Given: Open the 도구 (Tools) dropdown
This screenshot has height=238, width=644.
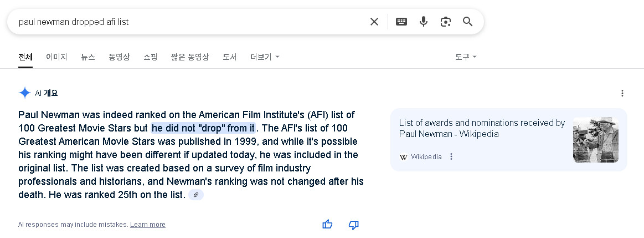Looking at the screenshot, I should pos(466,57).
